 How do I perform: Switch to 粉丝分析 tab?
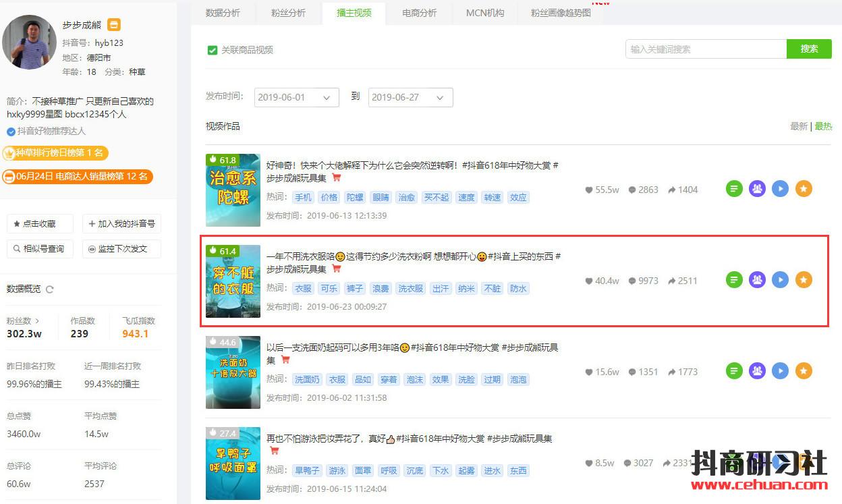coord(288,13)
